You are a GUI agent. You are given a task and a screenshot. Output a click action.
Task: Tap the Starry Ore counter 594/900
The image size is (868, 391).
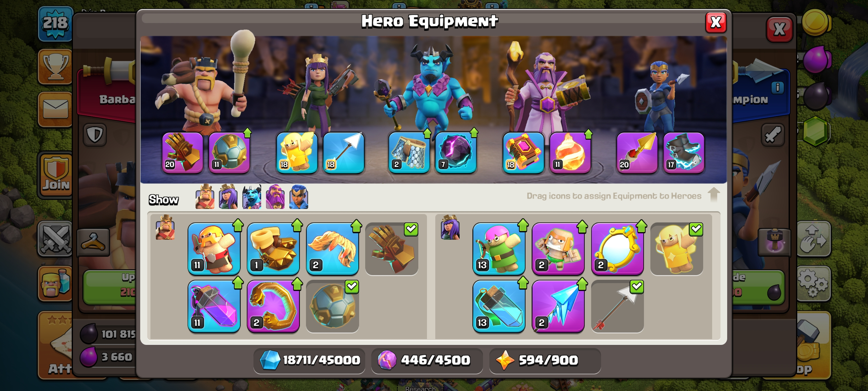[545, 360]
